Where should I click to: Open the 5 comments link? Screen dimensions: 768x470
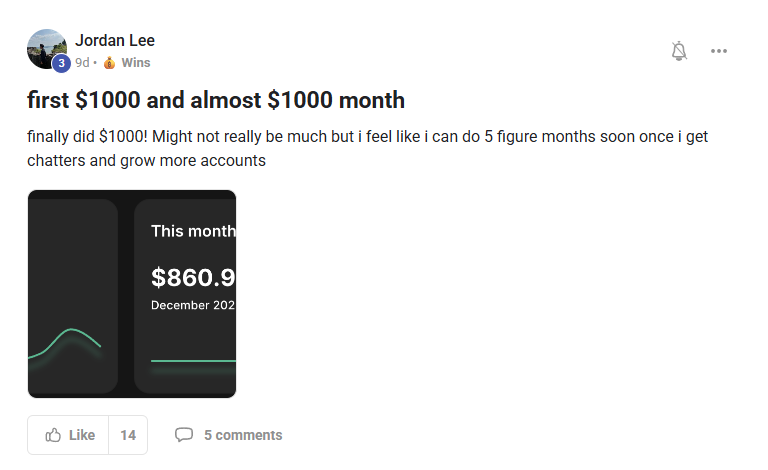click(x=243, y=435)
